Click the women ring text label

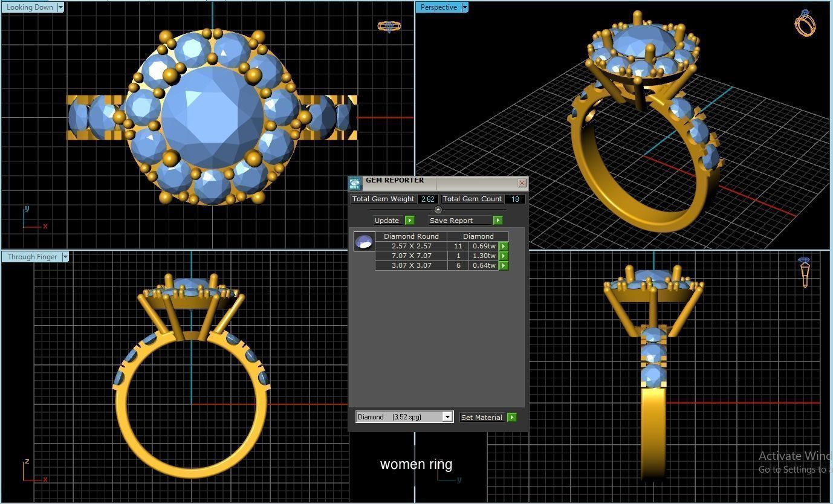[416, 464]
